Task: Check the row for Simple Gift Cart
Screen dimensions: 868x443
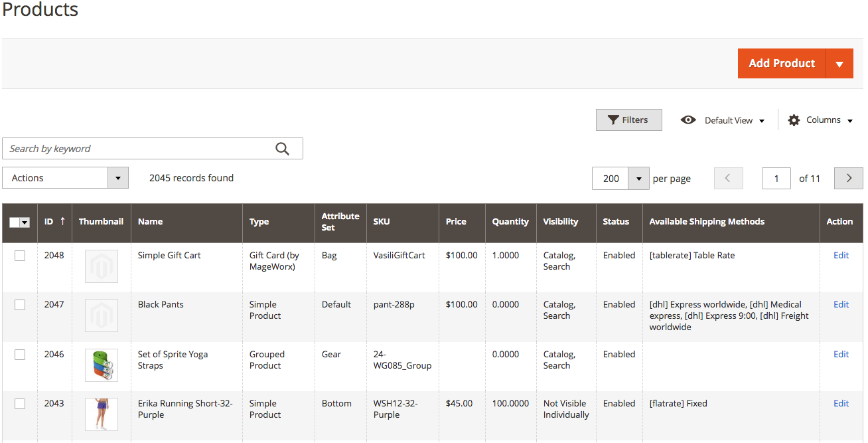Action: pyautogui.click(x=20, y=256)
